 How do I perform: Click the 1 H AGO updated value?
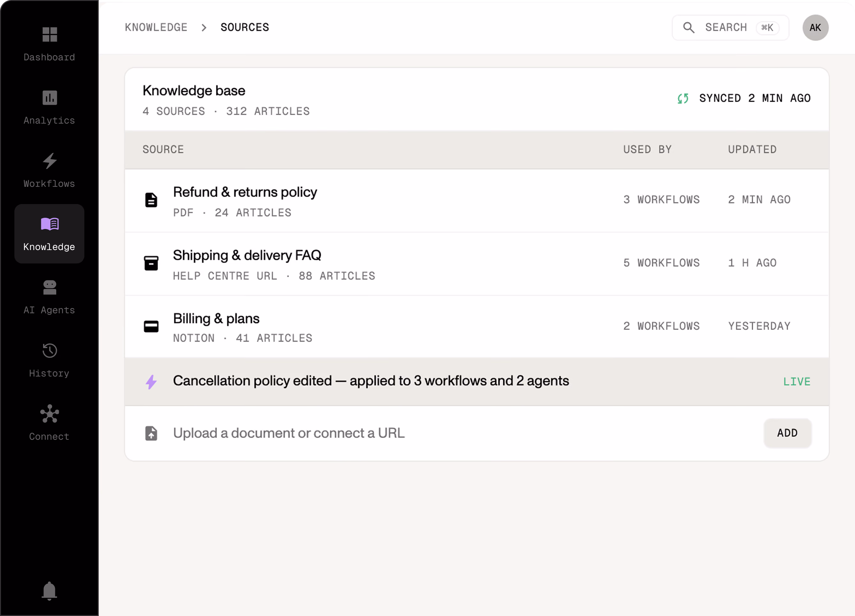pos(752,263)
